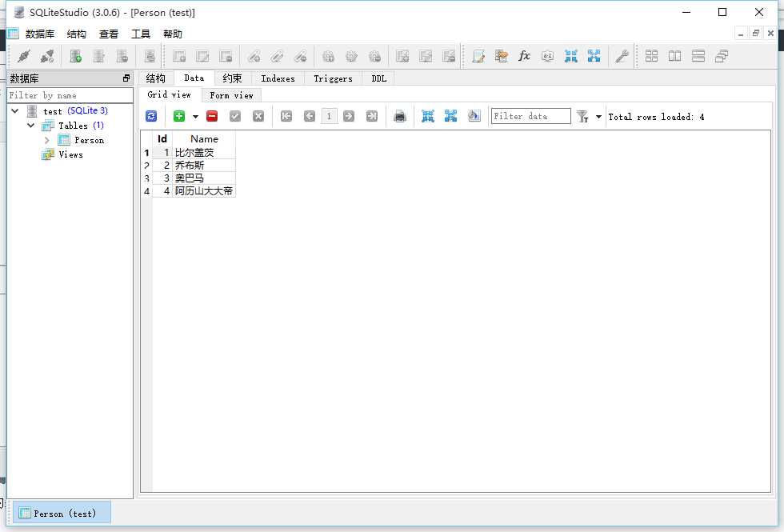Viewport: 784px width, 532px height.
Task: Open insert row dropdown arrow
Action: pos(195,117)
